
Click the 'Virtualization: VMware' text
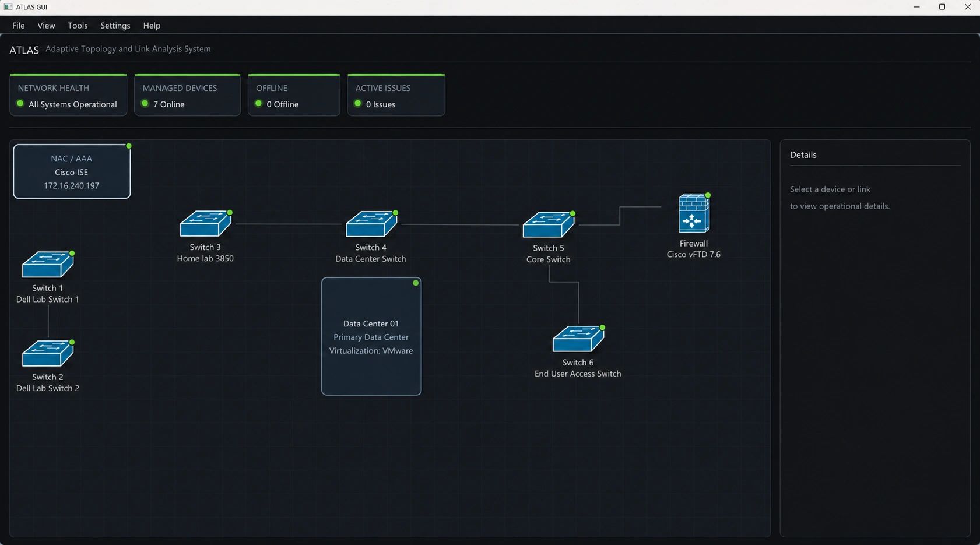click(x=371, y=351)
